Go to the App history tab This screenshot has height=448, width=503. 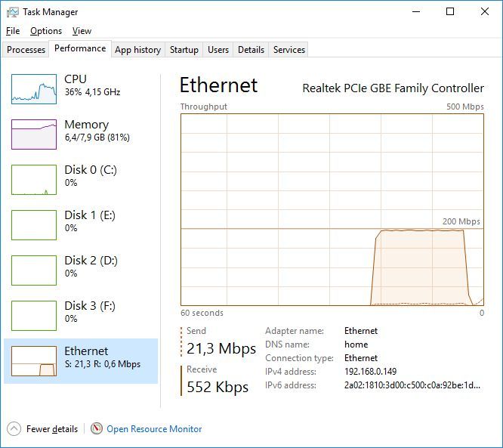click(x=137, y=50)
